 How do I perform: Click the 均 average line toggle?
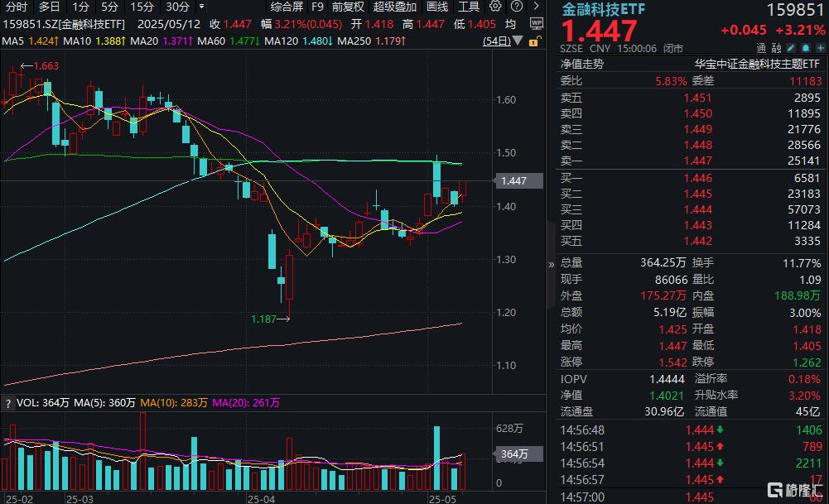coord(510,24)
